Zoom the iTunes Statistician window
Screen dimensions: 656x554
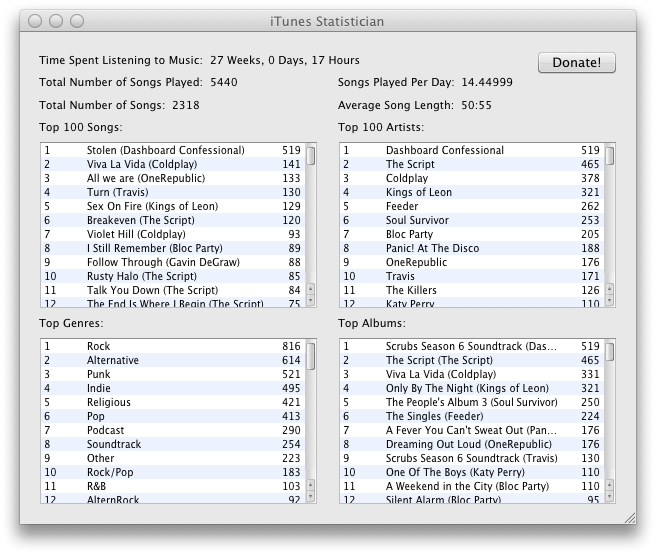pyautogui.click(x=77, y=21)
